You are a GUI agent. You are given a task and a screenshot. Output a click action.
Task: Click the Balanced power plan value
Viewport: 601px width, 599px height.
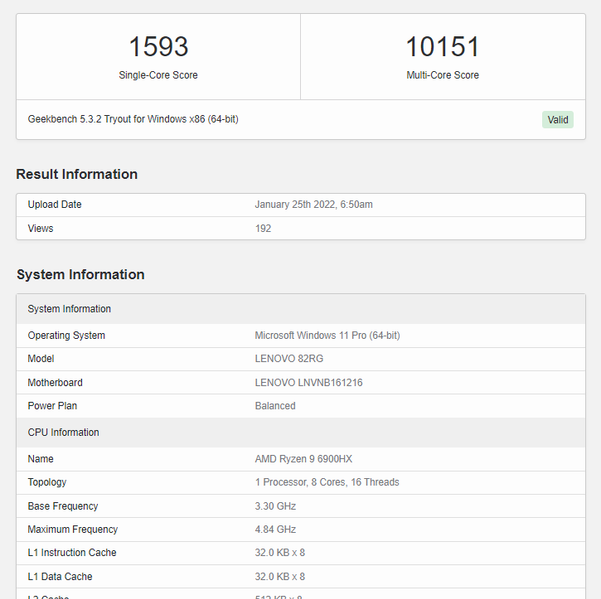(275, 406)
